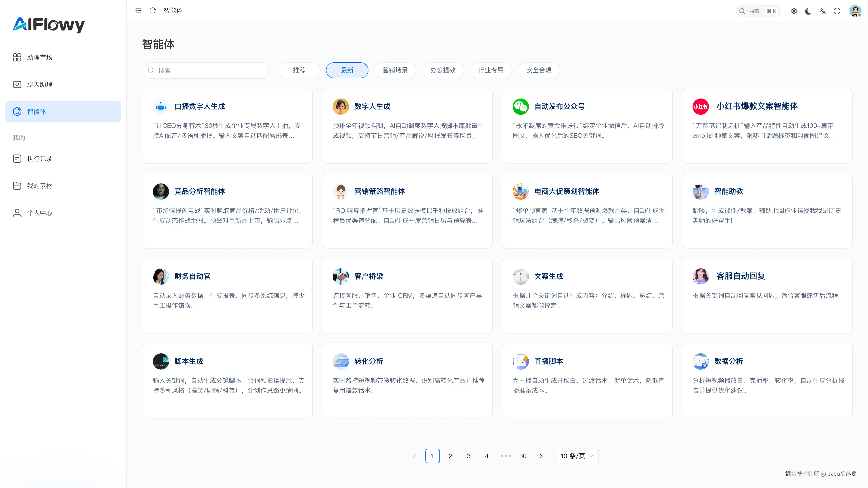Toggle dark mode moon icon
This screenshot has width=868, height=488.
[808, 11]
